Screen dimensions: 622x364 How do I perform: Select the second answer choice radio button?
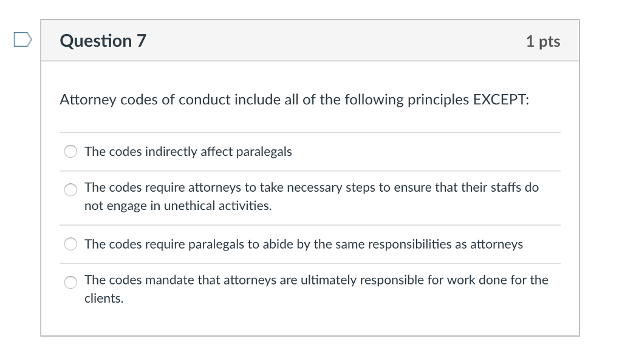(70, 190)
